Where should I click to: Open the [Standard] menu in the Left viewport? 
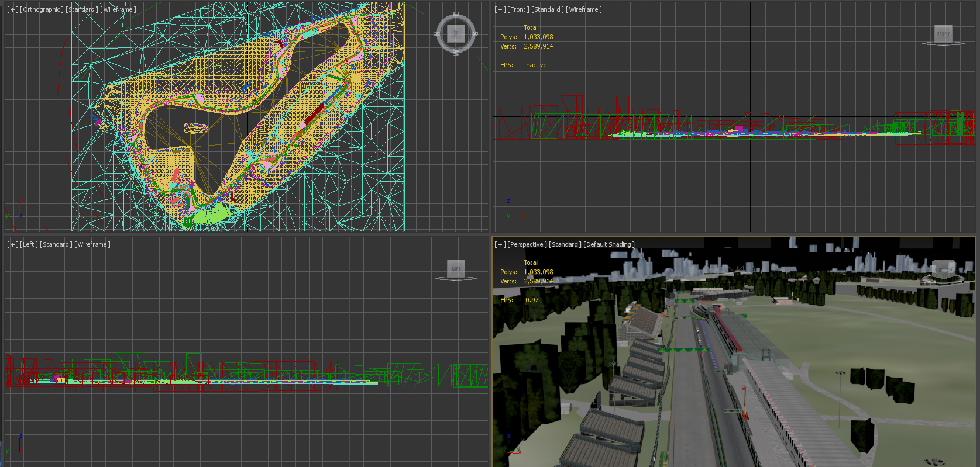point(56,244)
